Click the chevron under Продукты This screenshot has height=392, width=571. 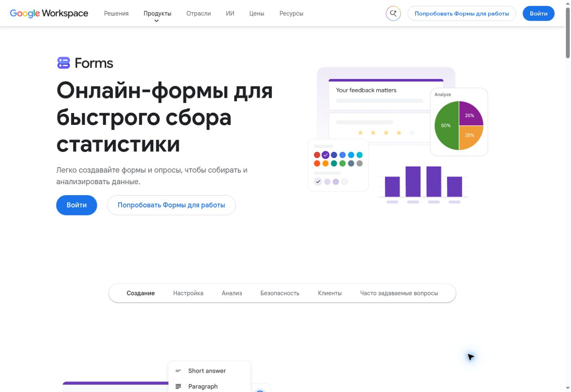point(156,21)
